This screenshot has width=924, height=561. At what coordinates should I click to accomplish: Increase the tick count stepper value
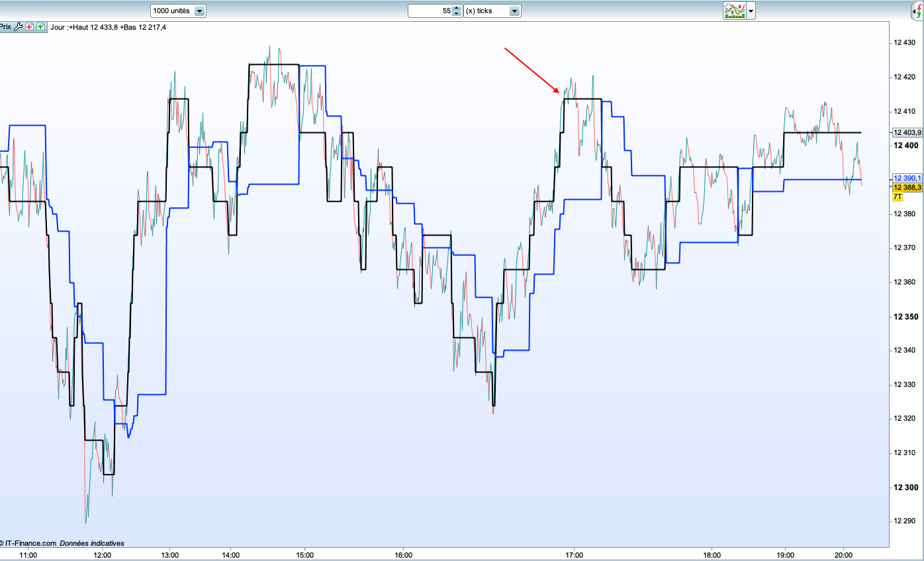456,8
